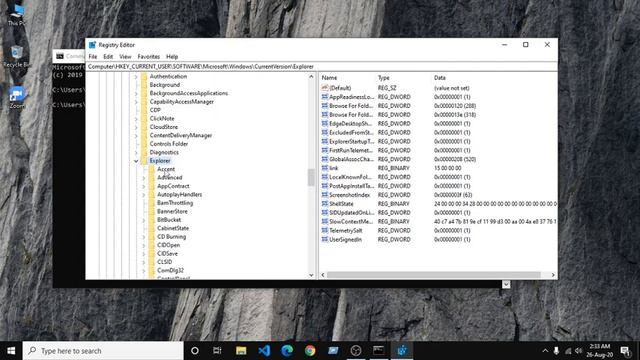Image resolution: width=640 pixels, height=360 pixels.
Task: Select the TelemetrySalt value name
Action: (x=346, y=231)
